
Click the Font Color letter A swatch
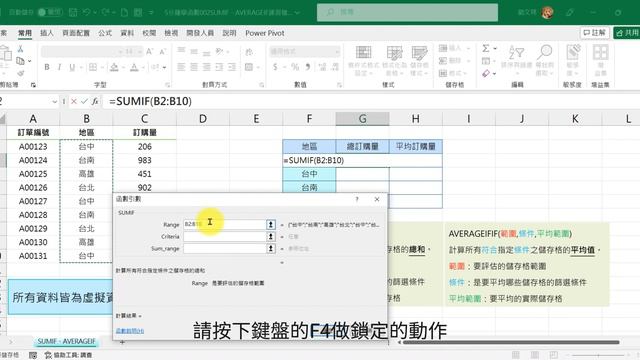click(x=134, y=67)
